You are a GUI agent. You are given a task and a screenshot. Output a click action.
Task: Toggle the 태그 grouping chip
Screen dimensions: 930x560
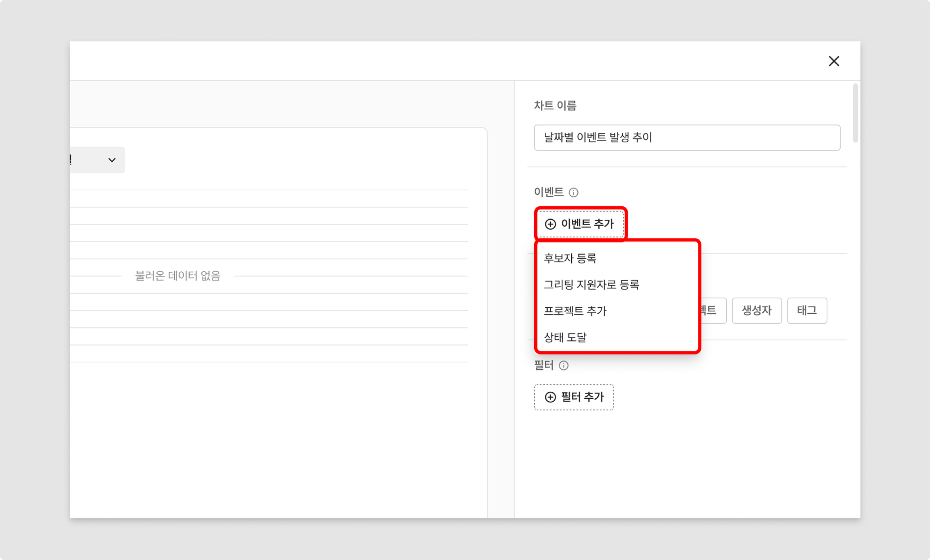[806, 311]
